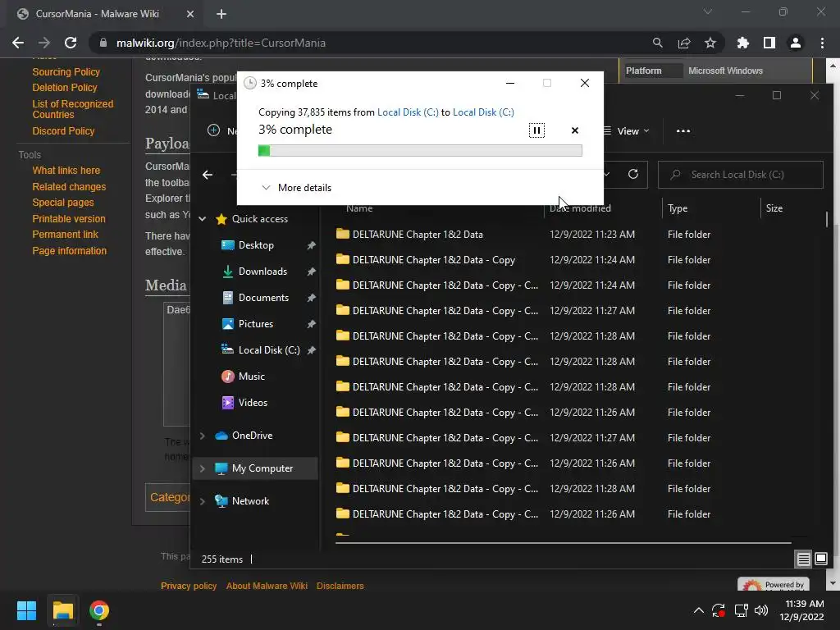
Task: Collapse Quick access tree node
Action: pyautogui.click(x=202, y=218)
